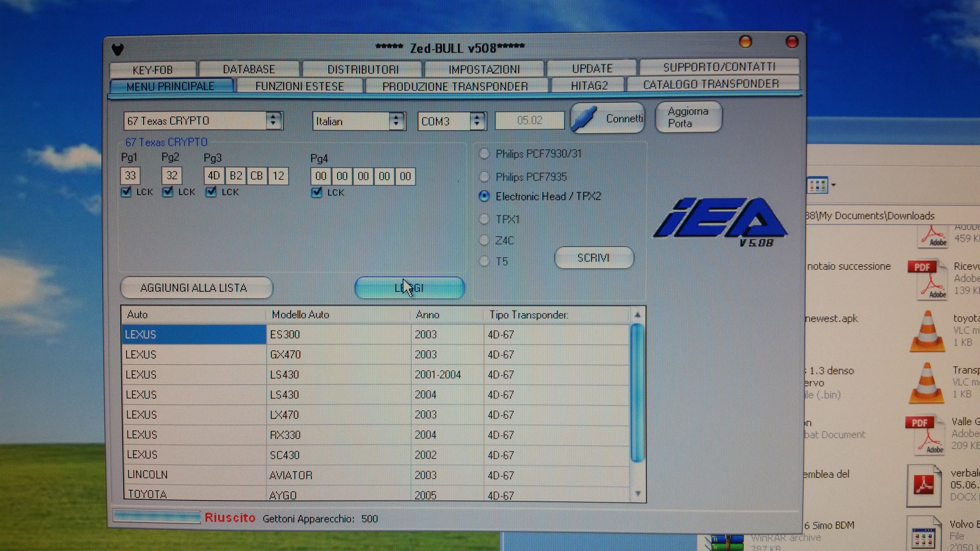Select the LEXUS LX470 row
This screenshot has height=551, width=980.
375,415
